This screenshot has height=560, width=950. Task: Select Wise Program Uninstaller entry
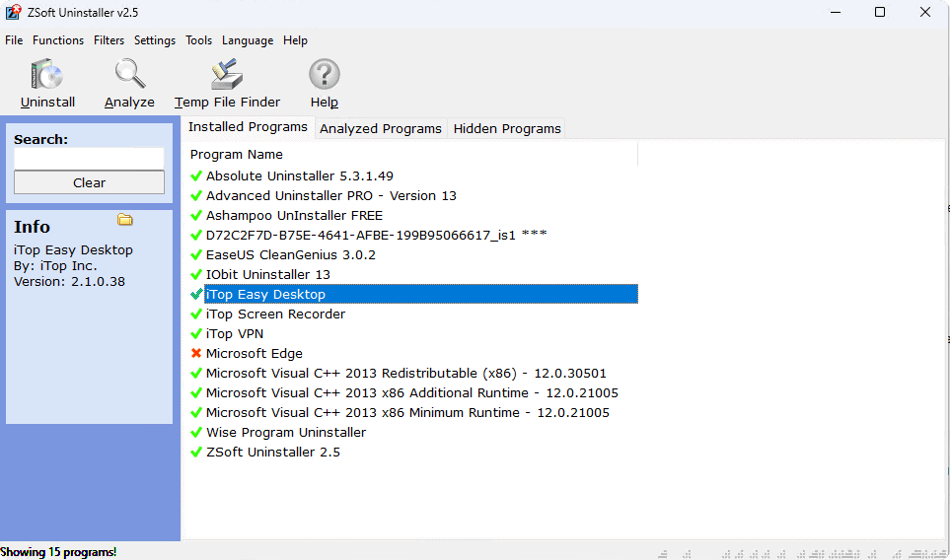(x=286, y=432)
